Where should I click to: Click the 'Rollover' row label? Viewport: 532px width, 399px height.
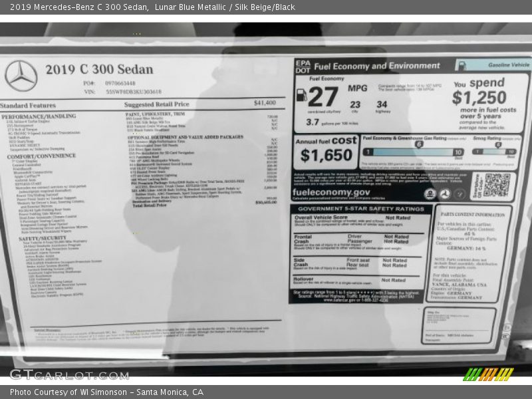tap(303, 279)
